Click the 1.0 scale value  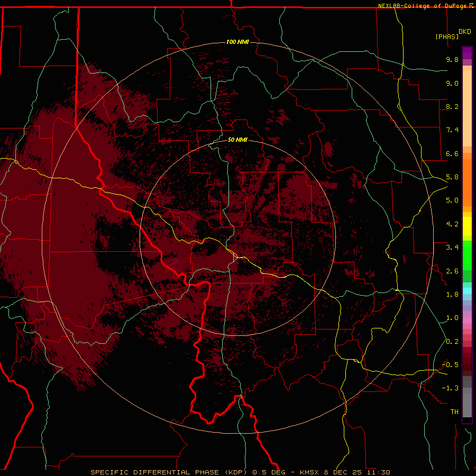452,318
